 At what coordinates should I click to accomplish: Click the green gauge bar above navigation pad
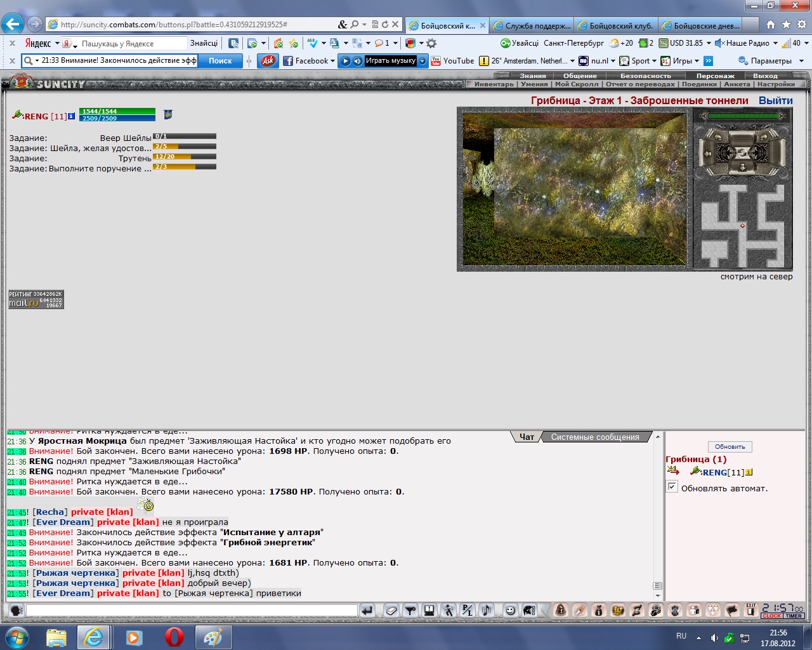(742, 116)
